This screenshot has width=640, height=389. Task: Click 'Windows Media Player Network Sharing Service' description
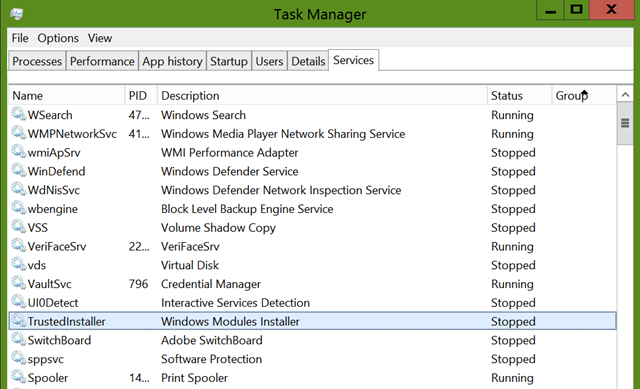[283, 134]
